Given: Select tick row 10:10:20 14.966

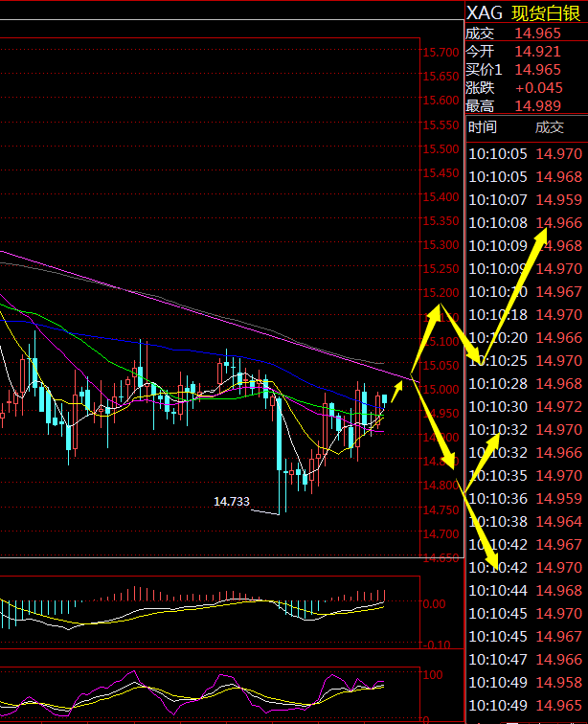Looking at the screenshot, I should [526, 338].
